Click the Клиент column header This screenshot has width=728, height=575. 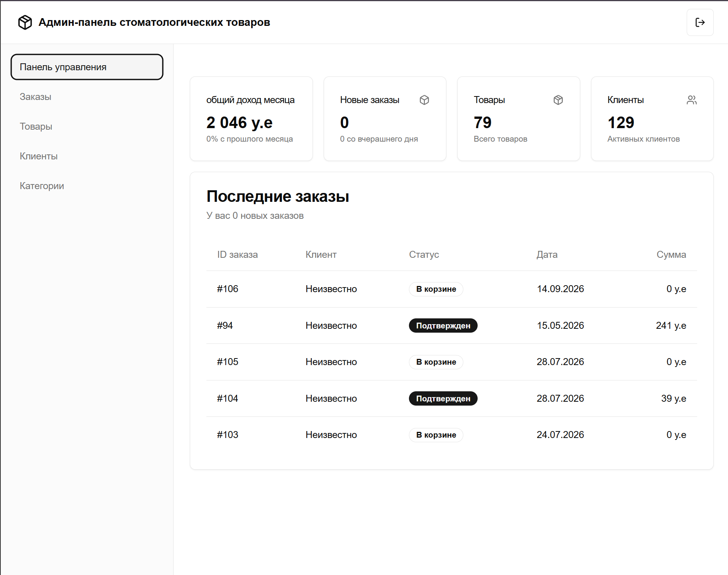(321, 255)
